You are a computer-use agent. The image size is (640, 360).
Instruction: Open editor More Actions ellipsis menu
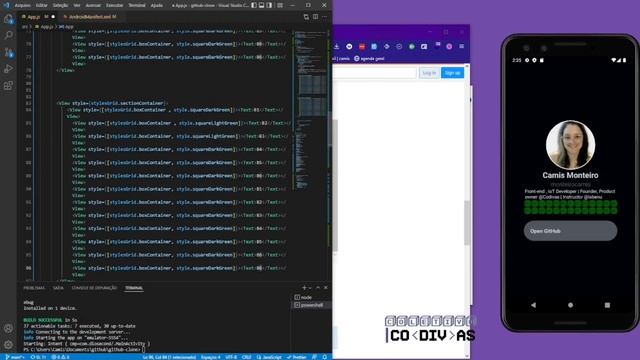(325, 17)
